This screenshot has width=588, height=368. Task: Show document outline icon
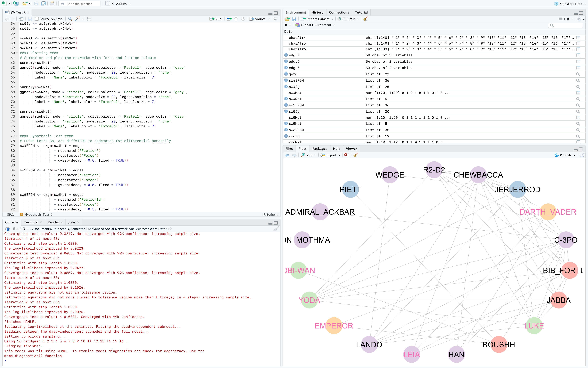pyautogui.click(x=276, y=19)
